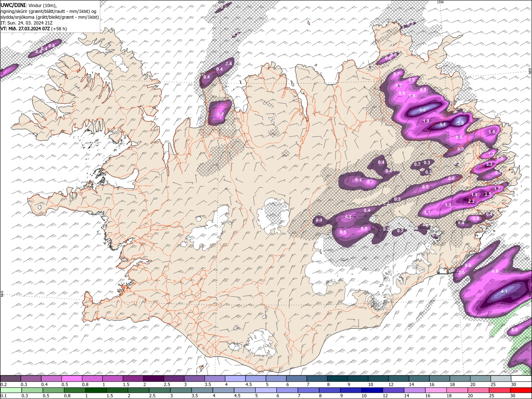Select the light grey swatch labeled 25 in teal scale
This screenshot has width=532, height=399.
(501, 379)
